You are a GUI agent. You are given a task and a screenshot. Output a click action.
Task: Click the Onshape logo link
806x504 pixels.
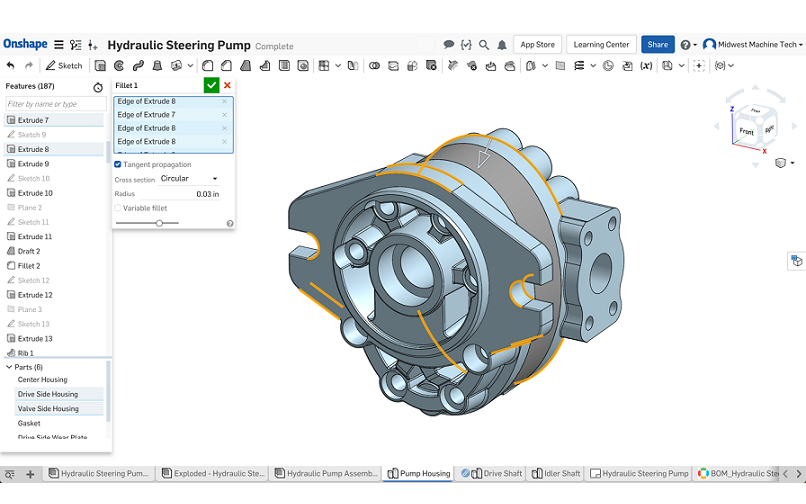click(x=25, y=44)
